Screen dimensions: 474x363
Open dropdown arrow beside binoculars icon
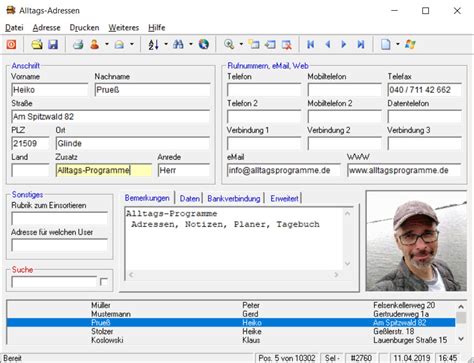(191, 44)
